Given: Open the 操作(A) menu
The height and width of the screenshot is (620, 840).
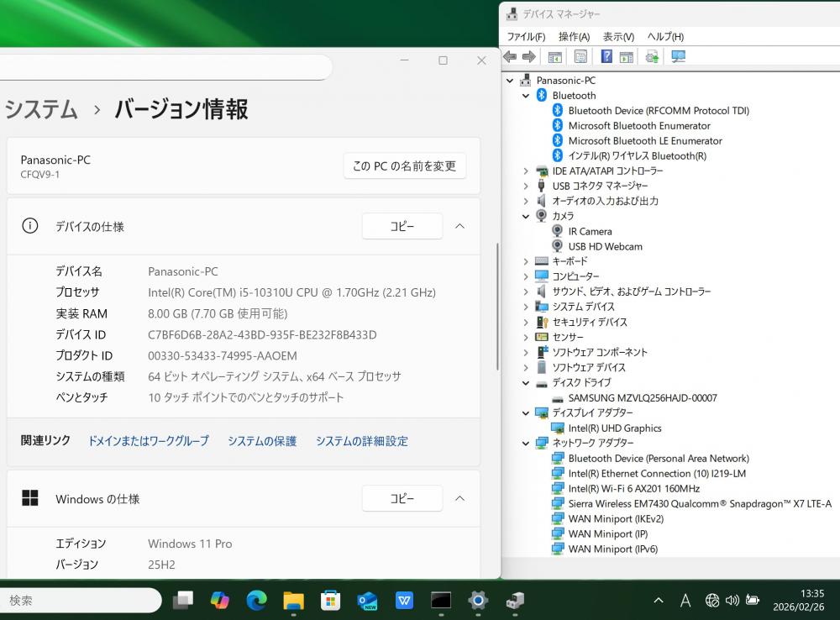Looking at the screenshot, I should click(574, 37).
